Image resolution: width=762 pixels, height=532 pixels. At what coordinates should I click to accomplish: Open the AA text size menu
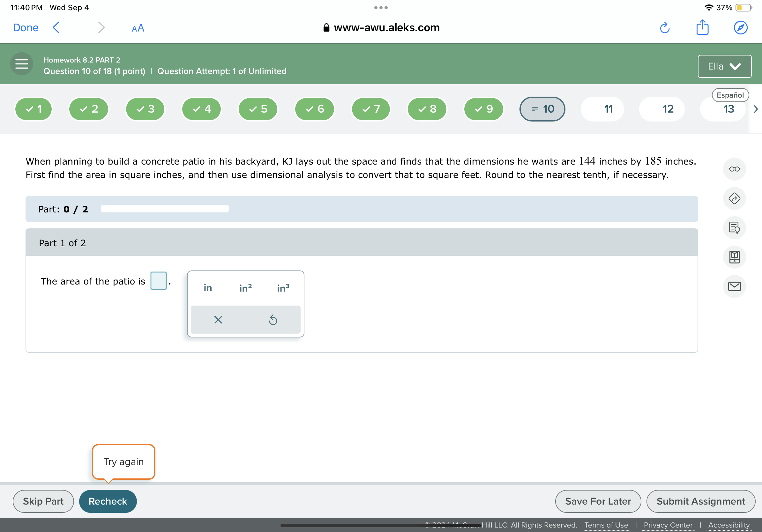point(138,28)
